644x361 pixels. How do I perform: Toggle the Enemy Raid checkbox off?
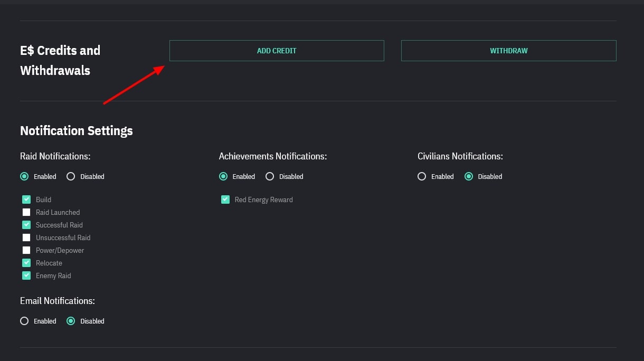tap(26, 275)
